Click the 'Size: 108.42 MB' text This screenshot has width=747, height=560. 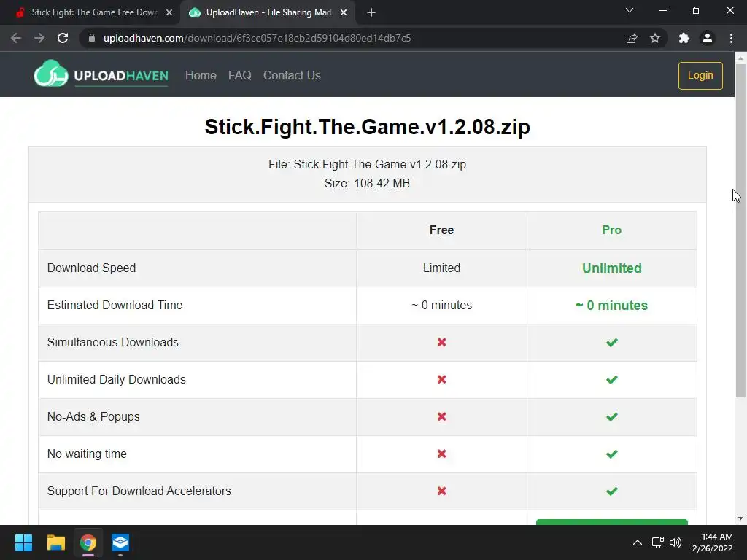[x=368, y=183]
